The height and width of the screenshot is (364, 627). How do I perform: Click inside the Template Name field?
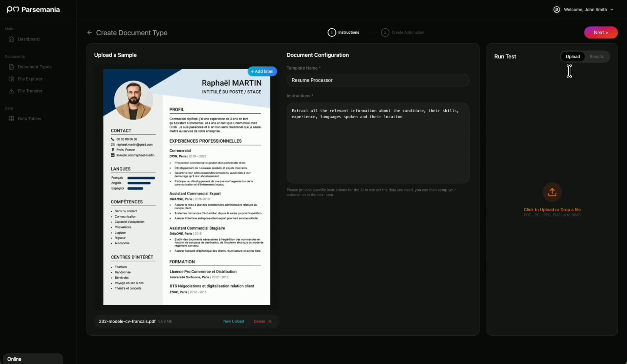[x=378, y=80]
